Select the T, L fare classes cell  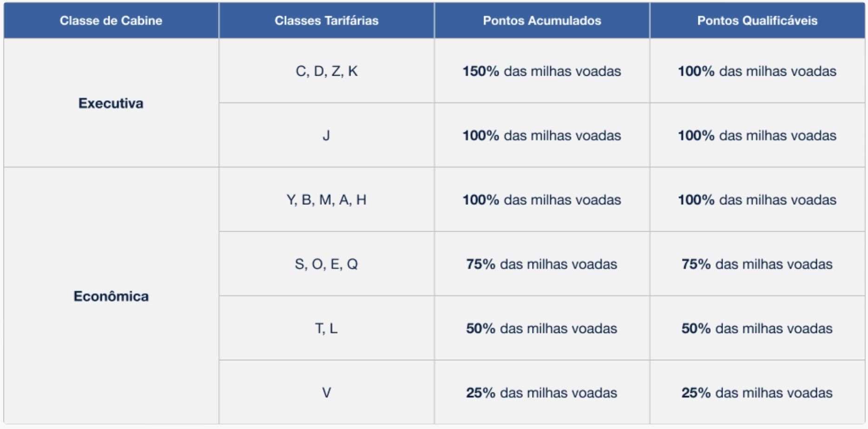[326, 328]
